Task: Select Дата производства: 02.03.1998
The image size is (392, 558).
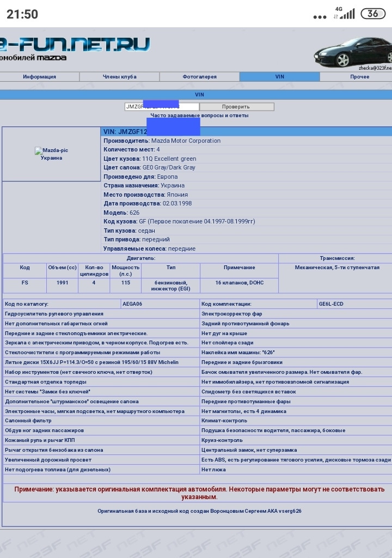Action: (148, 204)
